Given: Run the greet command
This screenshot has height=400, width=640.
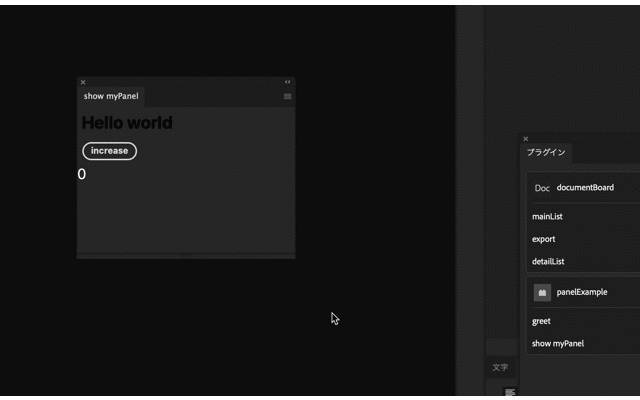Looking at the screenshot, I should (x=542, y=321).
